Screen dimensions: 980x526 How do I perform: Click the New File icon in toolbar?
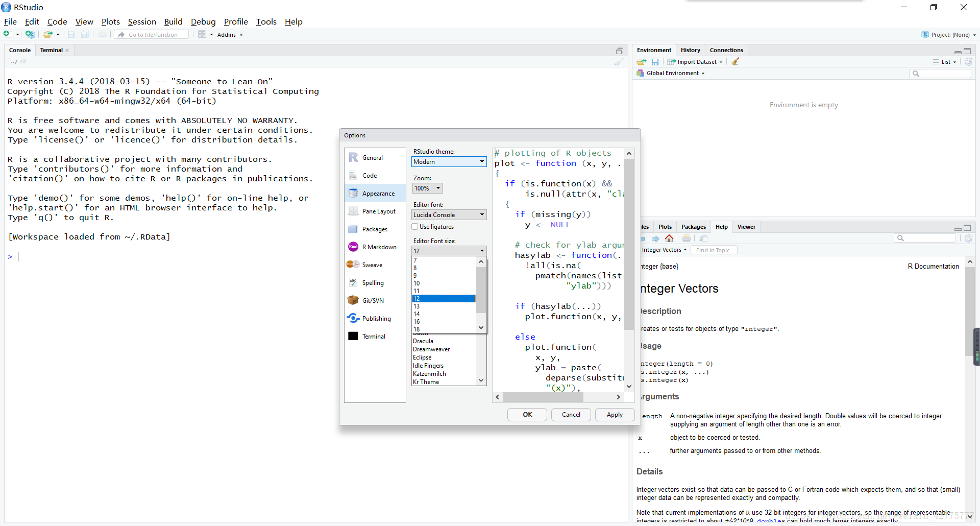(7, 34)
